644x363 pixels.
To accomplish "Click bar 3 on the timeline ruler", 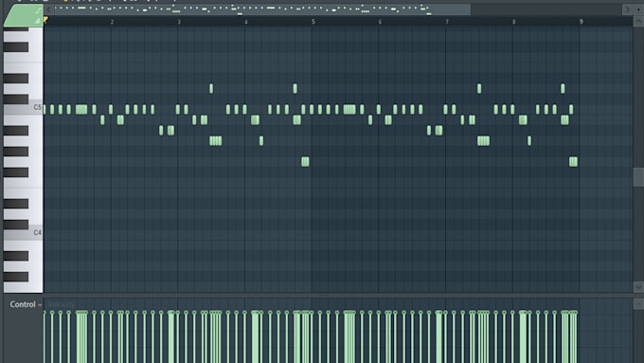I will click(179, 22).
